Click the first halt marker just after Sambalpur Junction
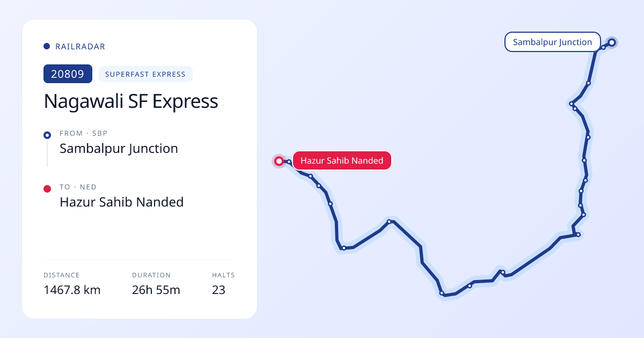Viewport: 644px width, 338px height. pyautogui.click(x=603, y=47)
